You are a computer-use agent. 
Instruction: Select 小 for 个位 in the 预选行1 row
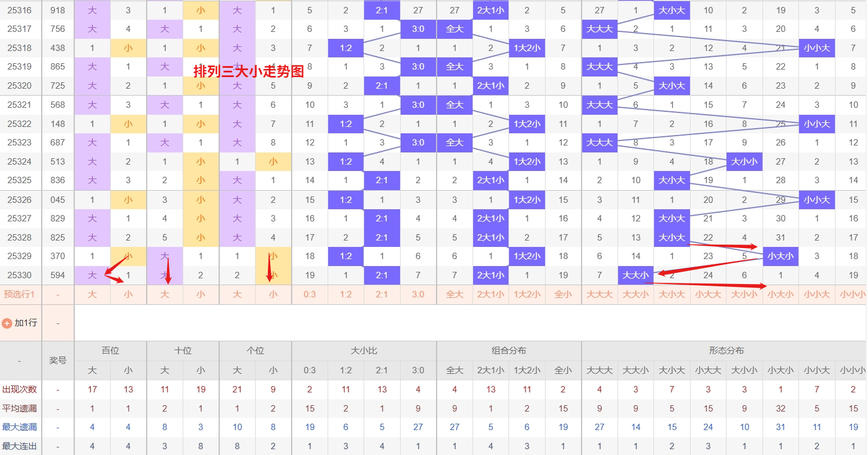pyautogui.click(x=273, y=294)
